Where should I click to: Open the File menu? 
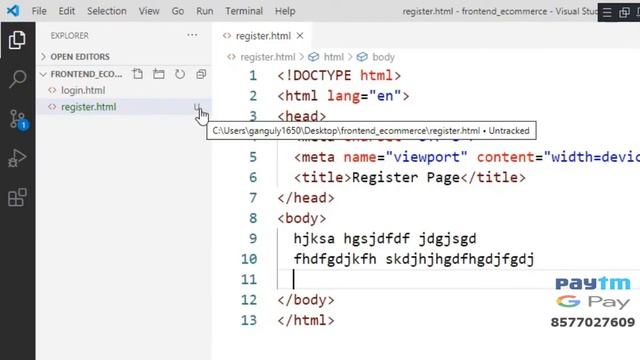point(39,11)
